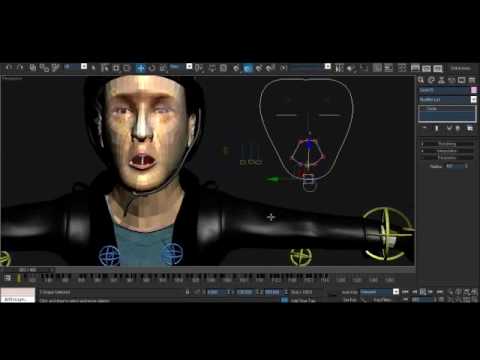Expand the Interpolation rollout

[447, 151]
